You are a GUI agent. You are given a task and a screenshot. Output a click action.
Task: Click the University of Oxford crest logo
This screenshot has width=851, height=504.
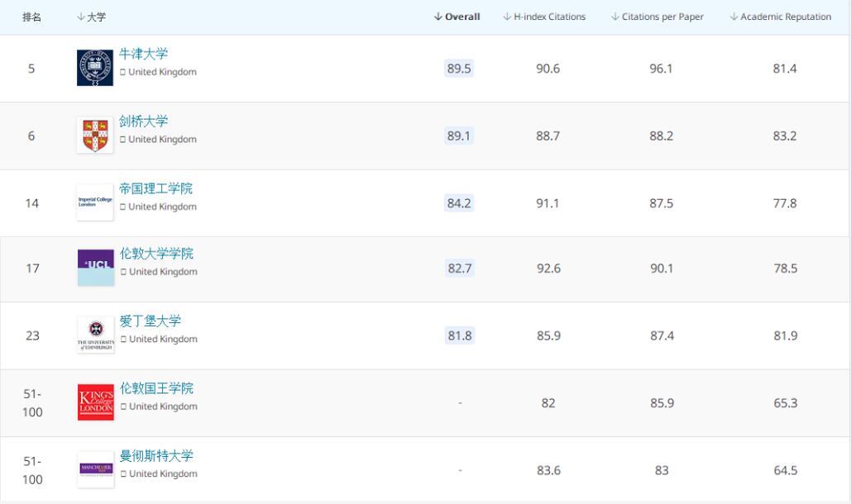pyautogui.click(x=95, y=68)
